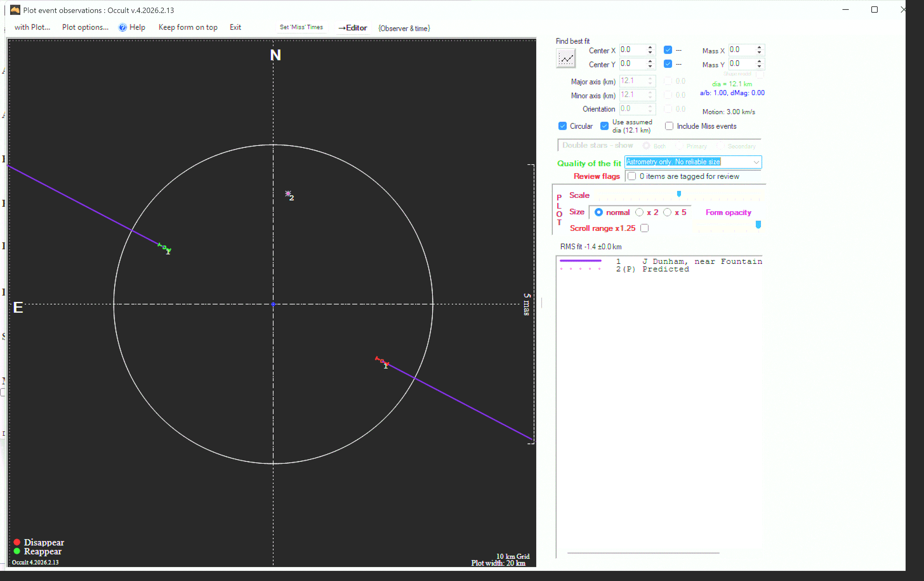Click the blue Help question mark icon
The image size is (924, 581).
[x=122, y=27]
